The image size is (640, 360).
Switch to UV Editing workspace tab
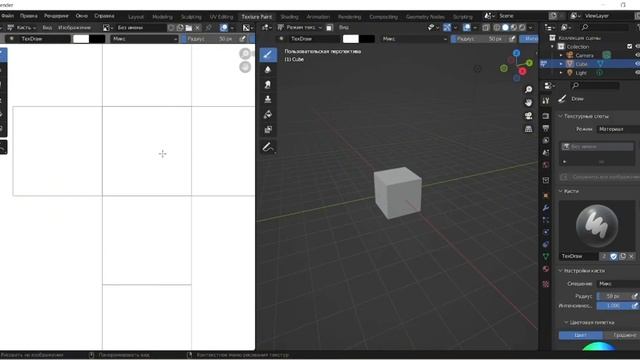(x=221, y=17)
